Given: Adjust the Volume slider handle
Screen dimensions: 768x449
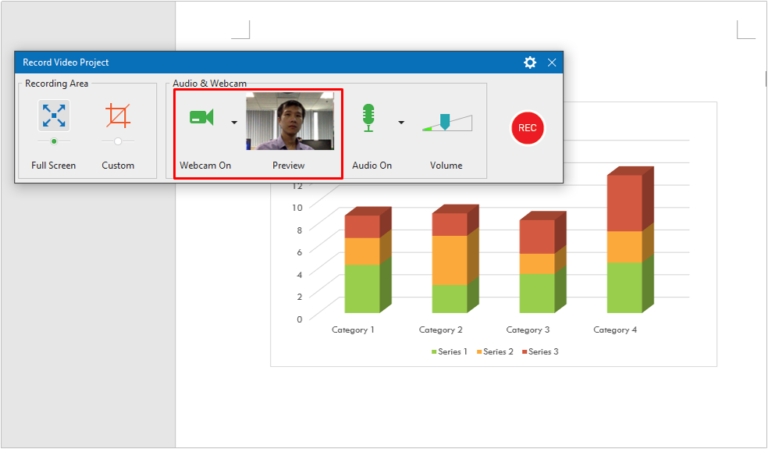Looking at the screenshot, I should [x=445, y=121].
